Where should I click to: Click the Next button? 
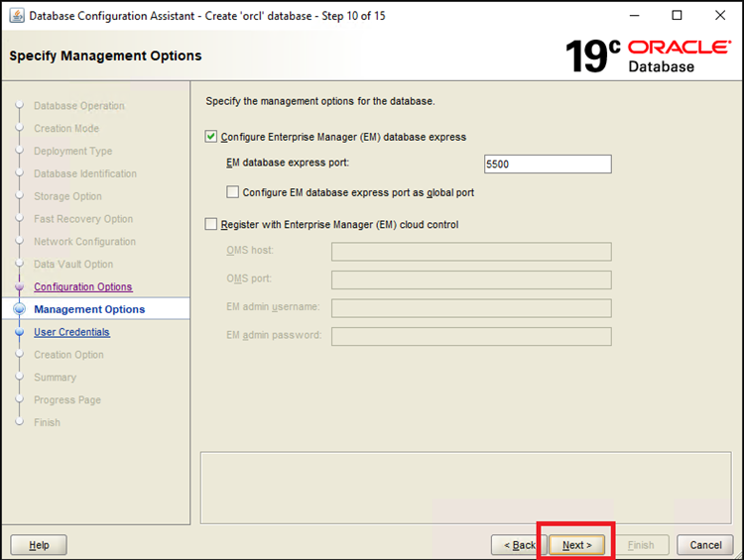(x=576, y=545)
